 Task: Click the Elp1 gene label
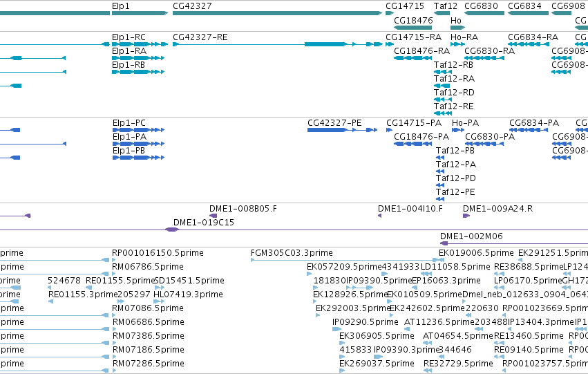pyautogui.click(x=121, y=6)
